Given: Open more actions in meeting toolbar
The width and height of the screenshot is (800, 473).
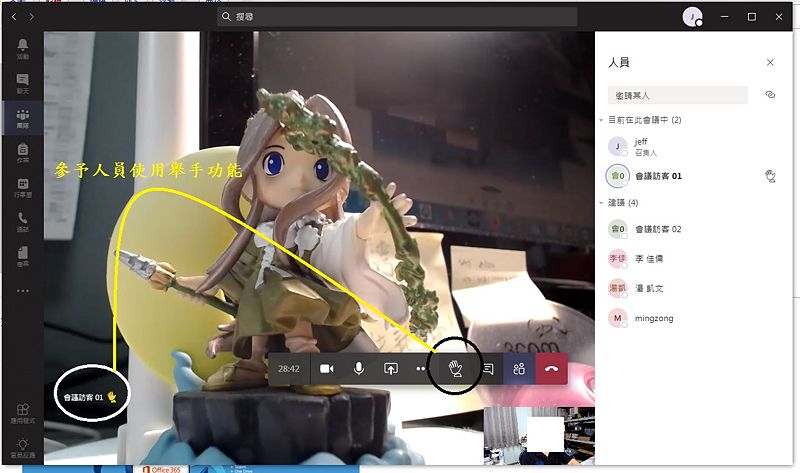Looking at the screenshot, I should pos(420,368).
